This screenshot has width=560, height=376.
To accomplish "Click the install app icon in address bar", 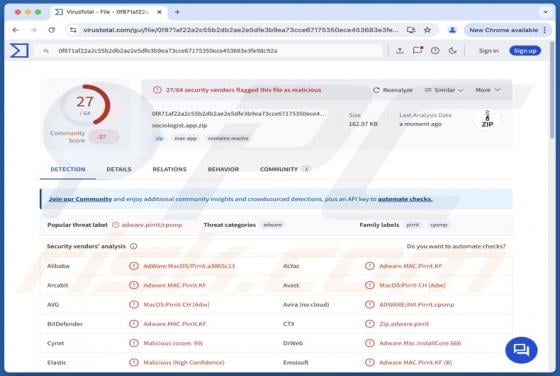I will (411, 30).
